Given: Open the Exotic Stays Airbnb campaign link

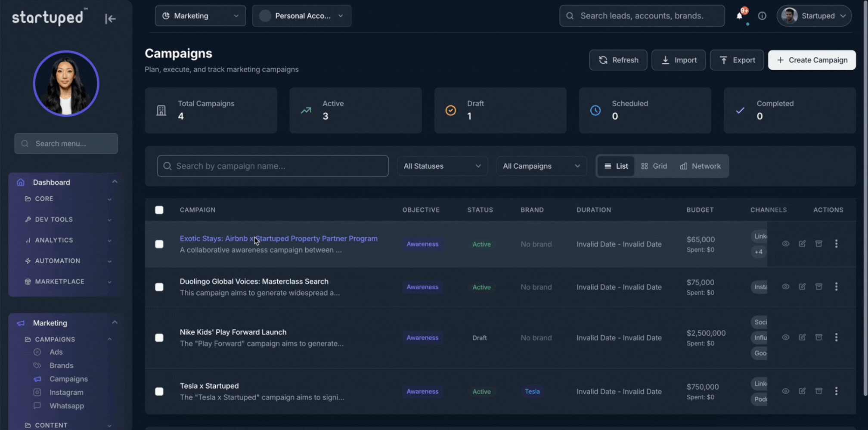Looking at the screenshot, I should [278, 238].
